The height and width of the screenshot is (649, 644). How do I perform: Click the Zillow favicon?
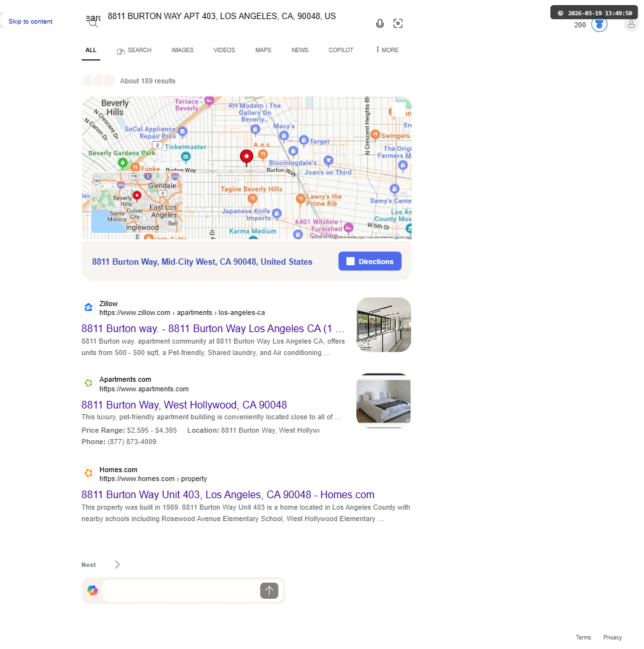(88, 307)
